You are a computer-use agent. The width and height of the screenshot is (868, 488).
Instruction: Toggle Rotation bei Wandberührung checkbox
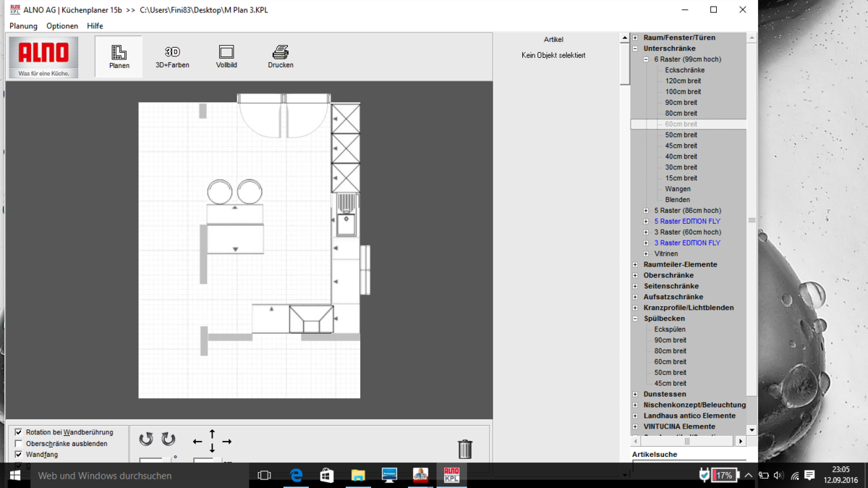click(x=19, y=432)
